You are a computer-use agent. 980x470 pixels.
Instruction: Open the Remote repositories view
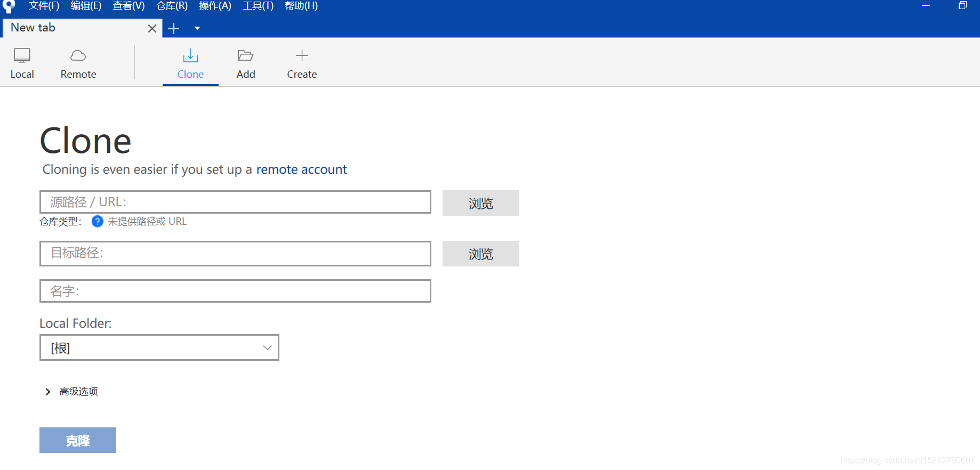coord(78,63)
